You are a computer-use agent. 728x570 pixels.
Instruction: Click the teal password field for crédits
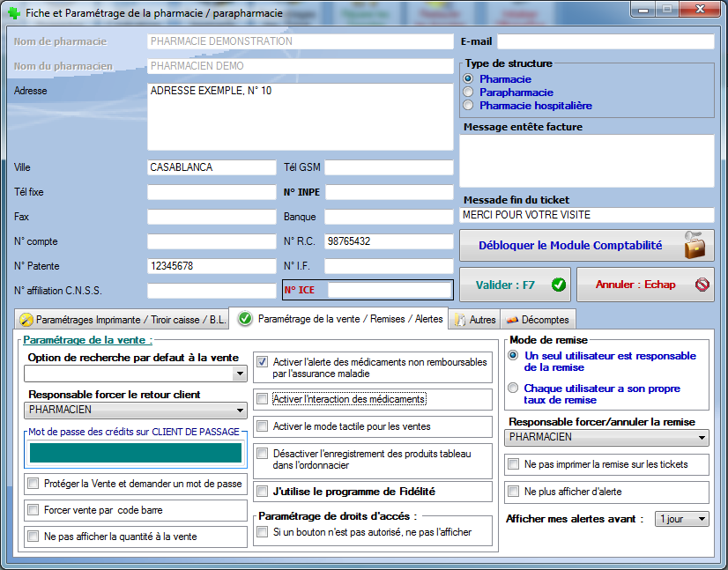pyautogui.click(x=135, y=453)
